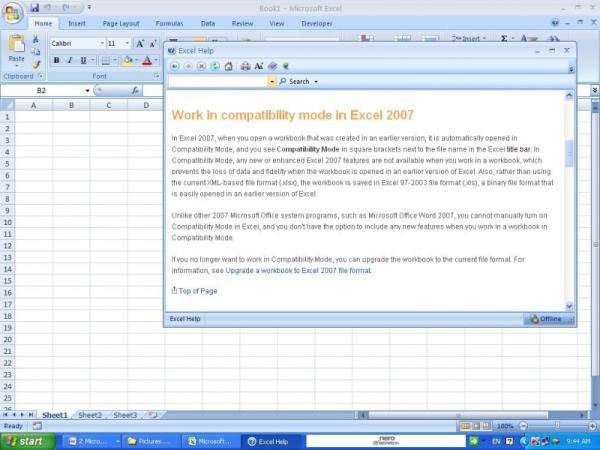The width and height of the screenshot is (600, 450).
Task: Go to Excel Help home page
Action: tap(228, 66)
